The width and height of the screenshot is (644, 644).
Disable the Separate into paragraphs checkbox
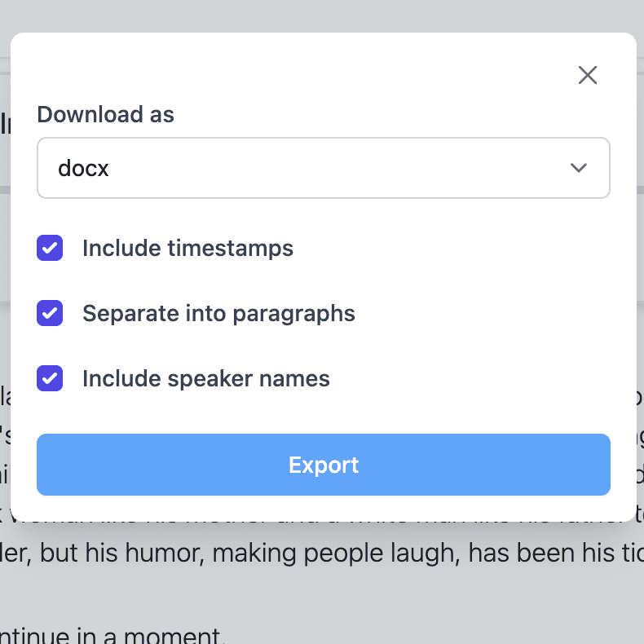pos(50,313)
